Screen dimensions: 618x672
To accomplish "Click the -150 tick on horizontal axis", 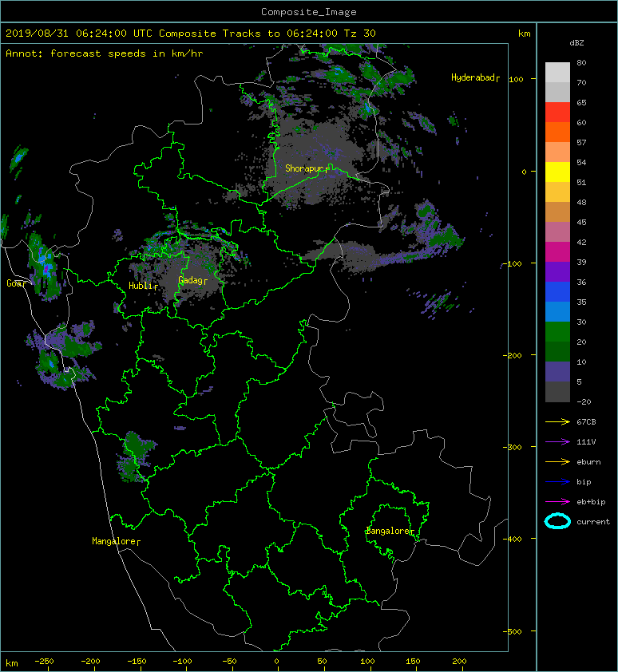I will [137, 662].
